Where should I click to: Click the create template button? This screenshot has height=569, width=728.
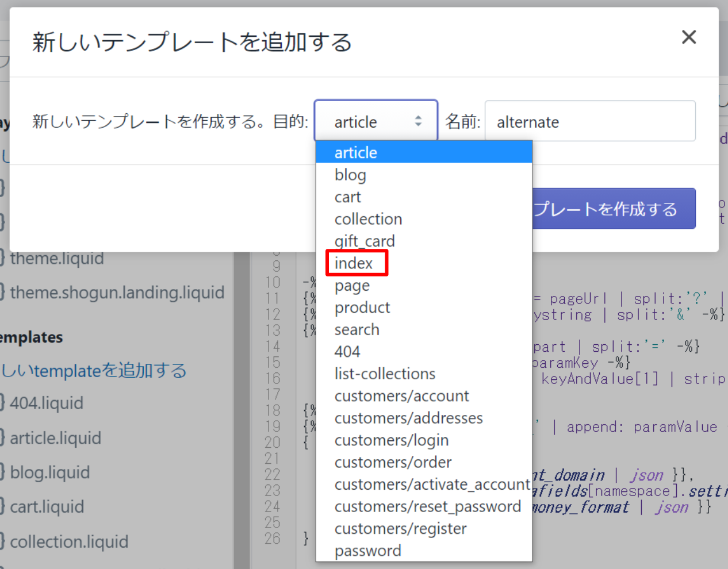point(614,209)
